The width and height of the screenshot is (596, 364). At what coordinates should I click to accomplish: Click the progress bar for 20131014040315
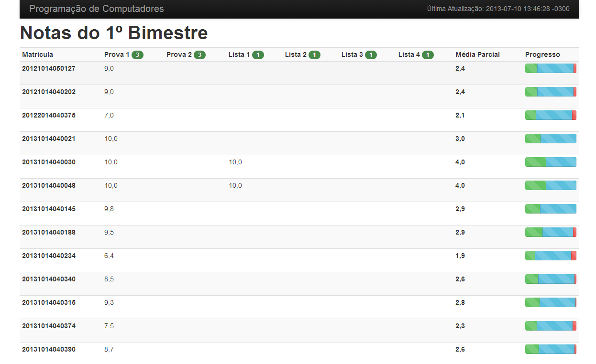point(551,302)
